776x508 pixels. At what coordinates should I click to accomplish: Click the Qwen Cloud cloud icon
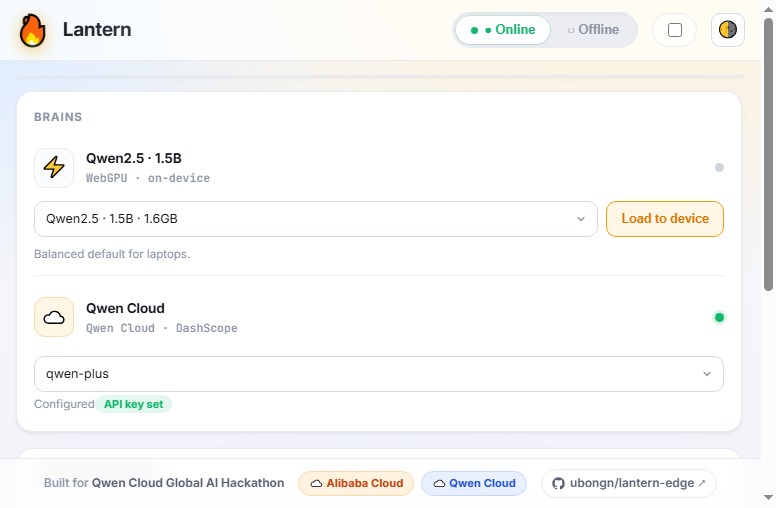click(x=54, y=317)
